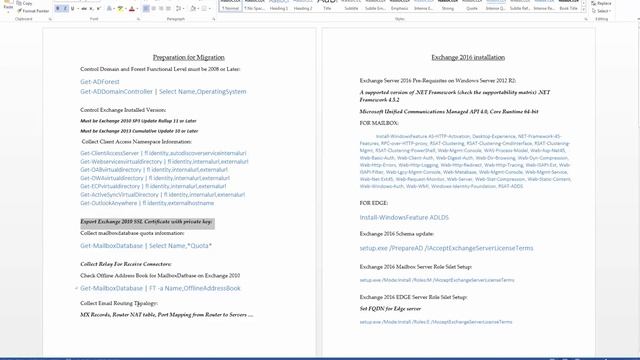This screenshot has width=640, height=360.
Task: Open Clipboard group dialog launcher
Action: [50, 19]
